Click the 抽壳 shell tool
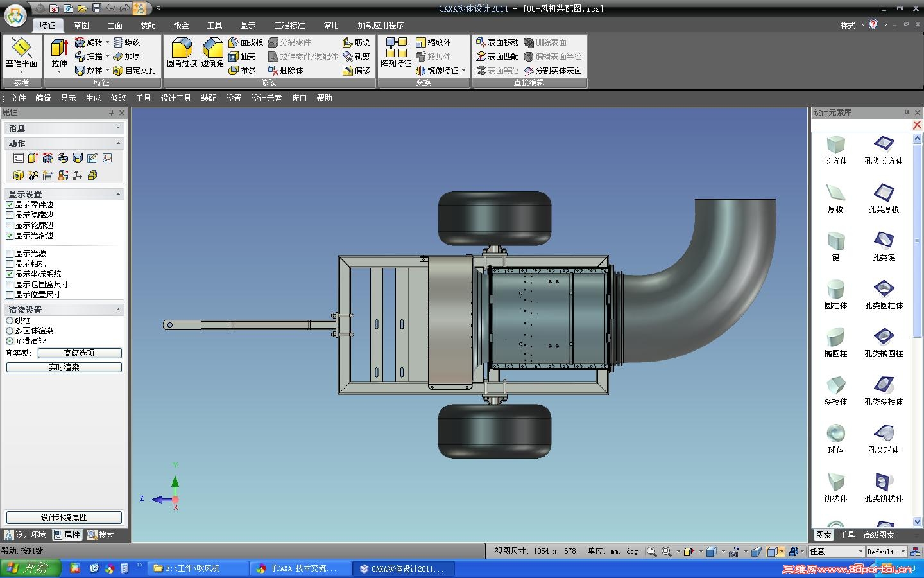This screenshot has width=924, height=578. (243, 57)
